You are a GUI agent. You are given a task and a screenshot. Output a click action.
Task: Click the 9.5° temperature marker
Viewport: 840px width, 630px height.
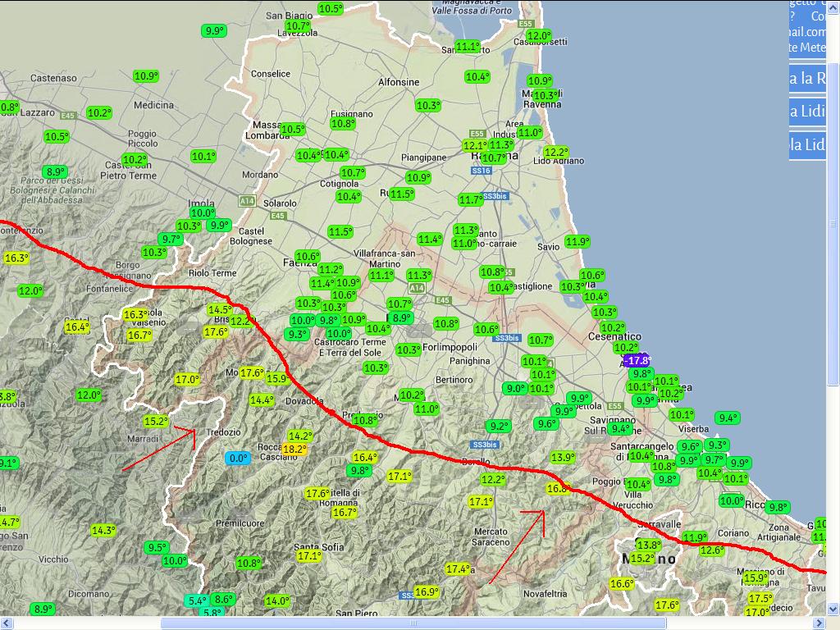click(157, 547)
